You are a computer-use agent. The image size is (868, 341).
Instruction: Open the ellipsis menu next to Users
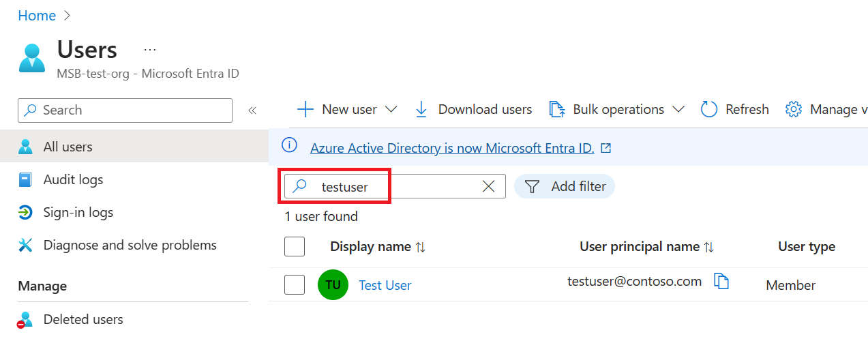pyautogui.click(x=150, y=50)
